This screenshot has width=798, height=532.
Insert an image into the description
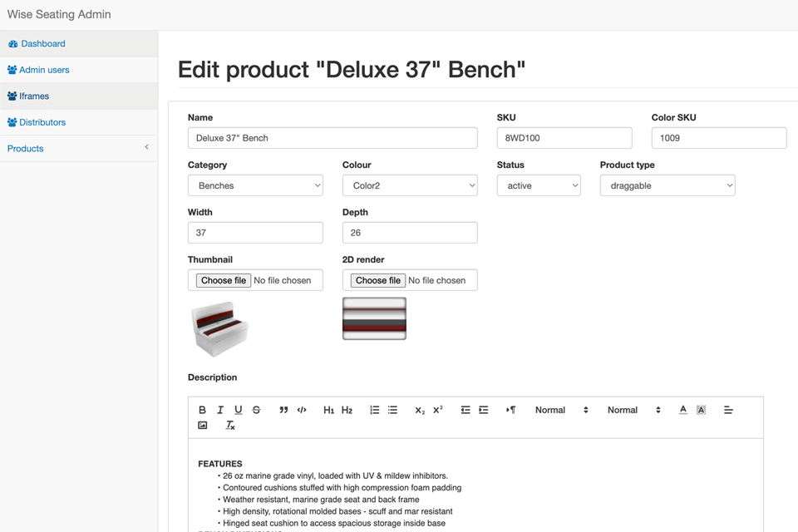click(202, 426)
